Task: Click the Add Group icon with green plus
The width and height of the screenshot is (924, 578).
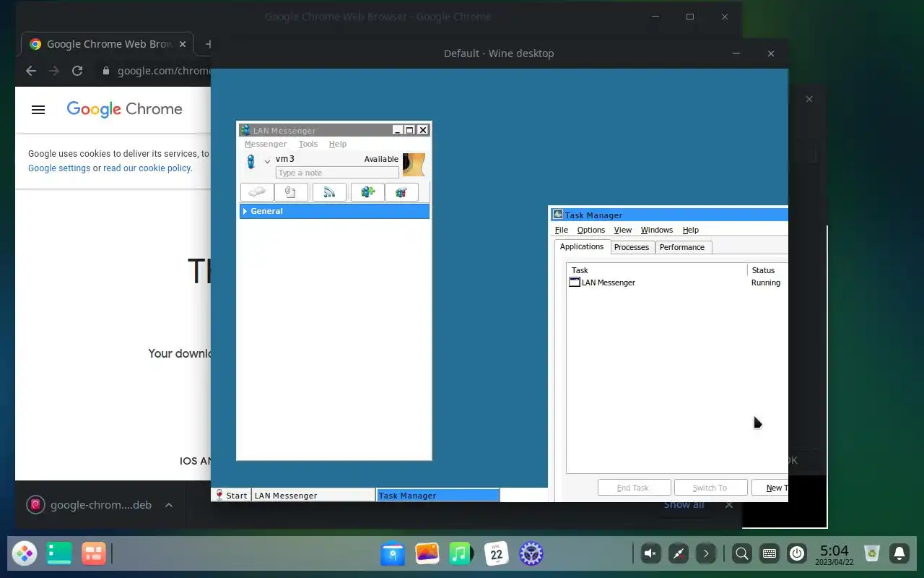Action: pos(367,192)
